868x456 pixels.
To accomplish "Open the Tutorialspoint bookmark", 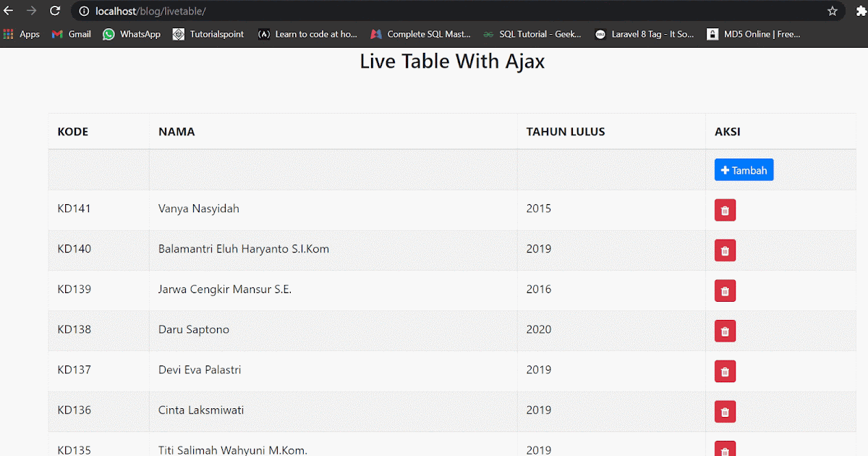I will (x=208, y=33).
